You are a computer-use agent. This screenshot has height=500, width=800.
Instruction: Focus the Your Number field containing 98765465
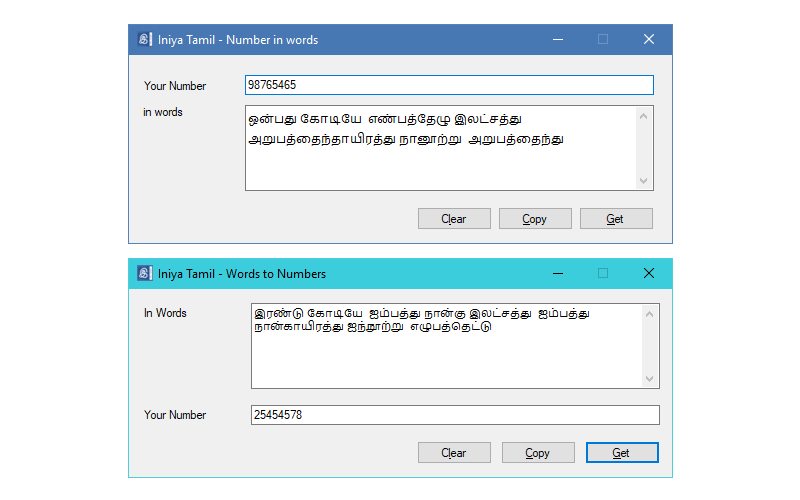[x=448, y=85]
